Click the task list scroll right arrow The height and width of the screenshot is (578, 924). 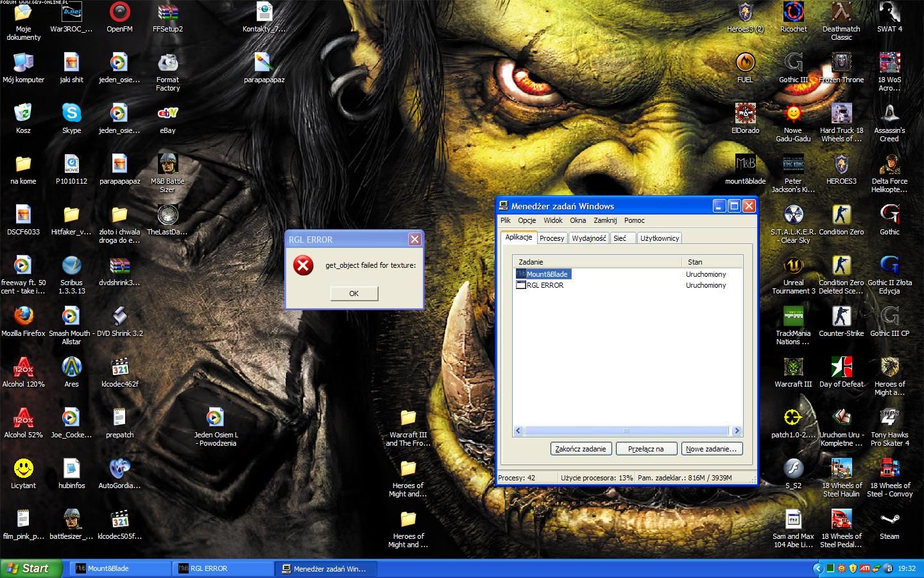point(737,431)
